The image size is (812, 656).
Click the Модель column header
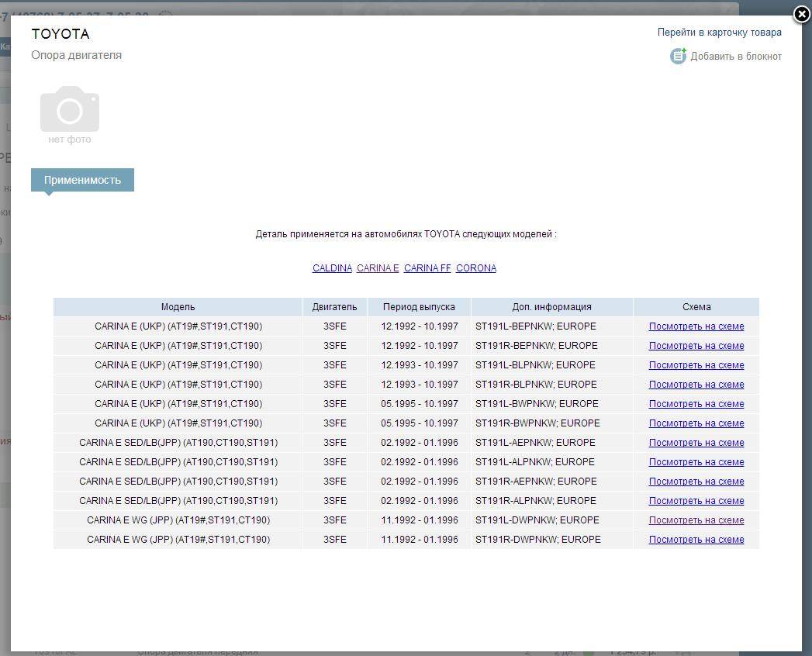(x=178, y=307)
